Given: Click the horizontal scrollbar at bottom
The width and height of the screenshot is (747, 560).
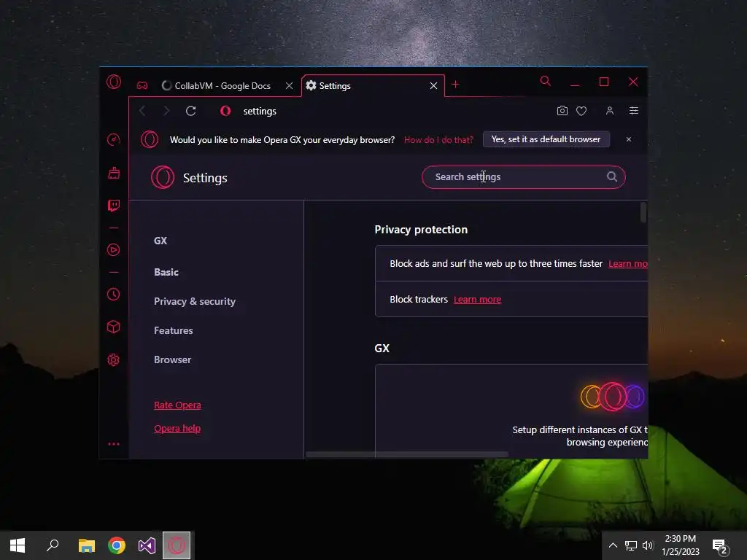Looking at the screenshot, I should pyautogui.click(x=407, y=454).
